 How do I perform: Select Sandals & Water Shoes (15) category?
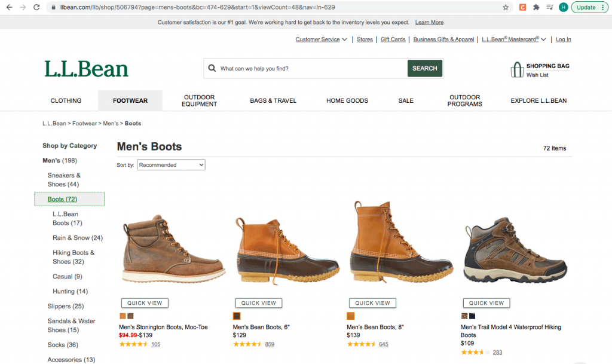click(x=72, y=325)
